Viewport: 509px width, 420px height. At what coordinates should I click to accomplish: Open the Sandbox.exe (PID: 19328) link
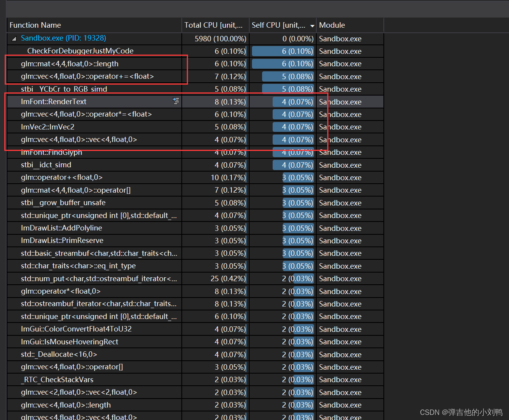click(64, 38)
